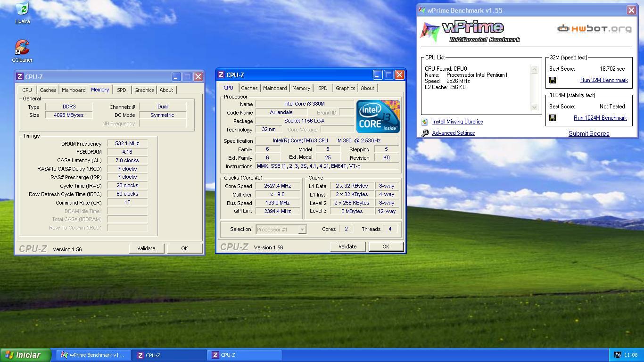644x362 pixels.
Task: Switch to the About tab in the processor CPU-Z window
Action: pos(367,88)
